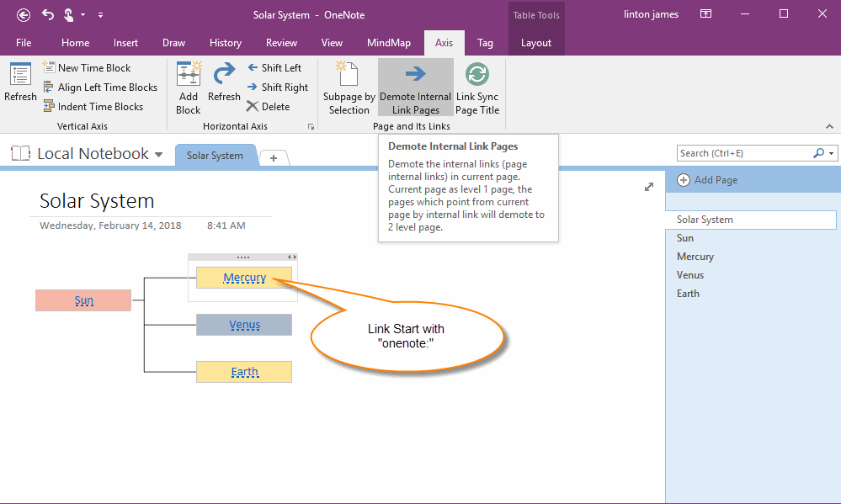The height and width of the screenshot is (504, 841).
Task: Switch to the Tag tab
Action: (x=485, y=43)
